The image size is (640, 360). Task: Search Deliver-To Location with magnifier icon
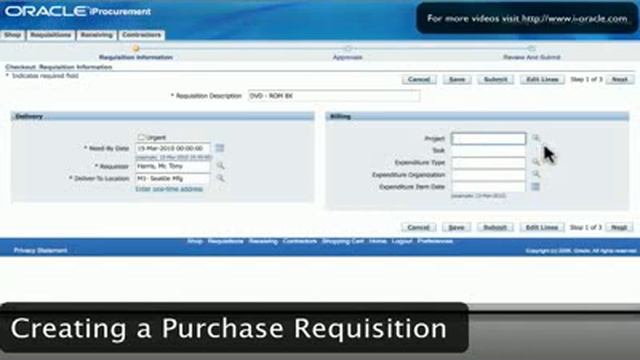(x=220, y=178)
